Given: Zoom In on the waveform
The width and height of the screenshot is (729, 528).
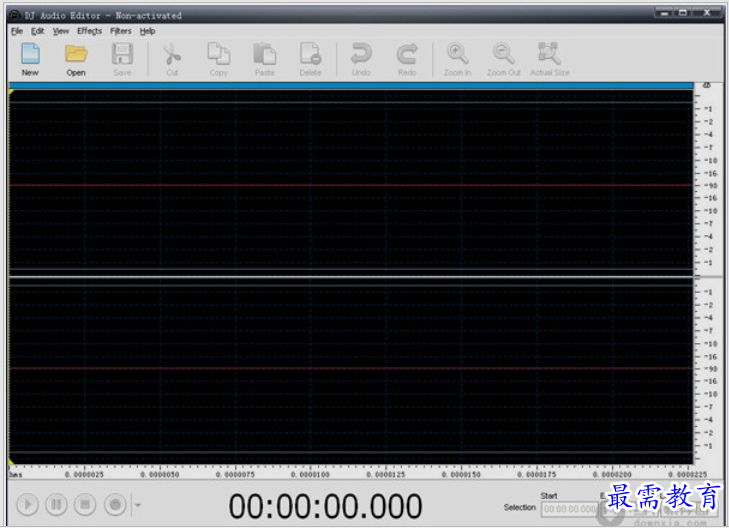Looking at the screenshot, I should tap(457, 59).
